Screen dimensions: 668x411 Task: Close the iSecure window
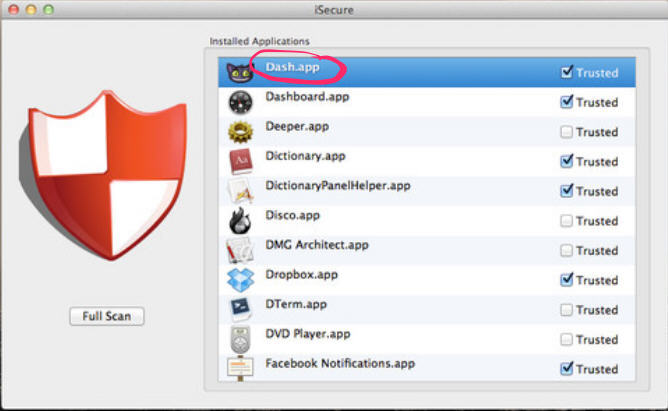[x=14, y=9]
